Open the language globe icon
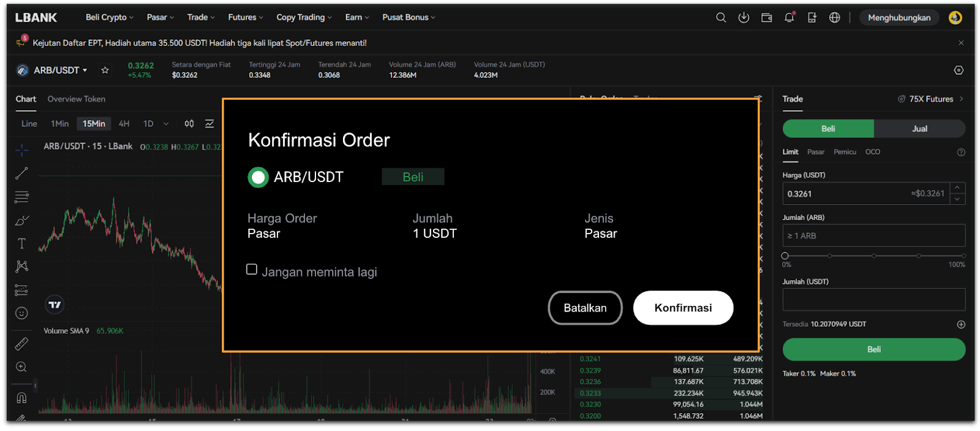Screen dimensions: 980x431 tap(834, 18)
